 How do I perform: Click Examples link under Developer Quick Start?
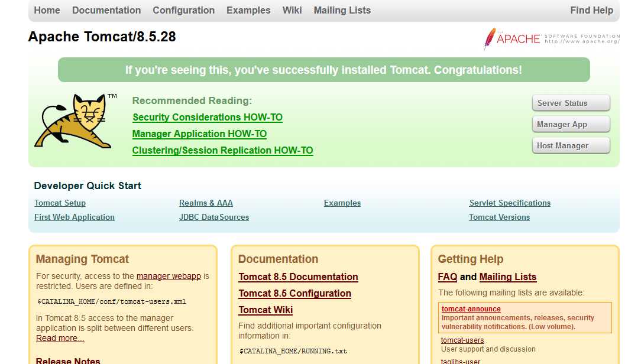point(342,203)
